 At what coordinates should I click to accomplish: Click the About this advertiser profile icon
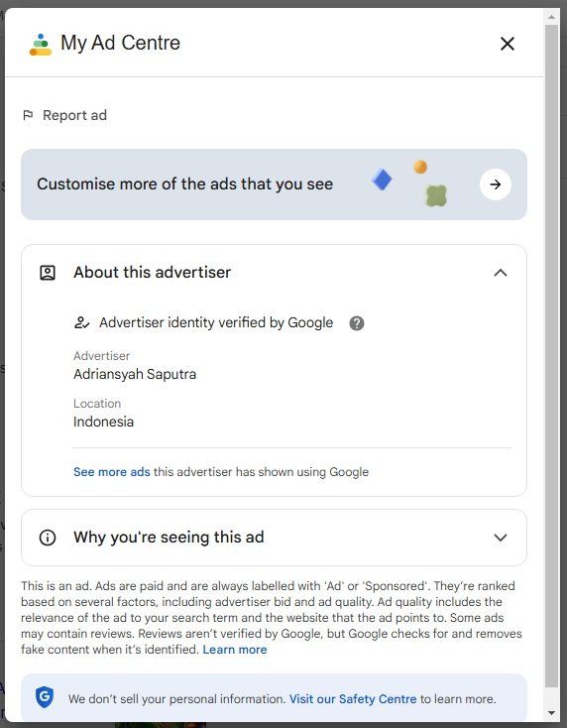pyautogui.click(x=48, y=273)
